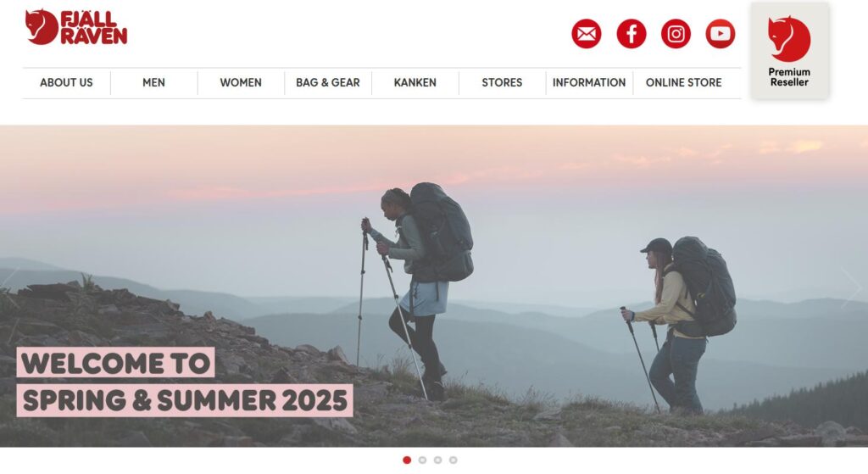
Task: Open the Instagram icon link
Action: pyautogui.click(x=676, y=34)
